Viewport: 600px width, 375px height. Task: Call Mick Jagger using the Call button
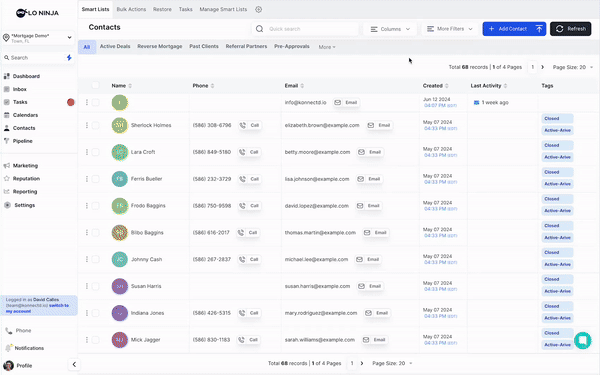[x=249, y=340]
